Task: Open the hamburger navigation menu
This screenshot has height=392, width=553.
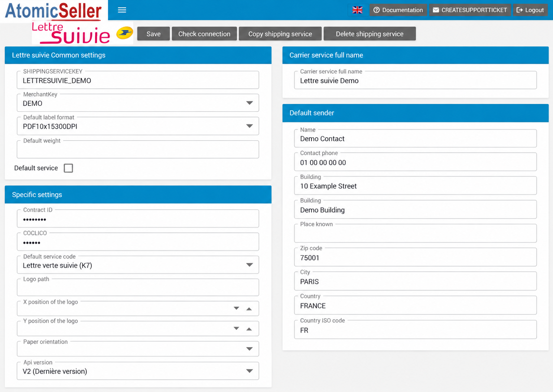Action: click(x=122, y=10)
